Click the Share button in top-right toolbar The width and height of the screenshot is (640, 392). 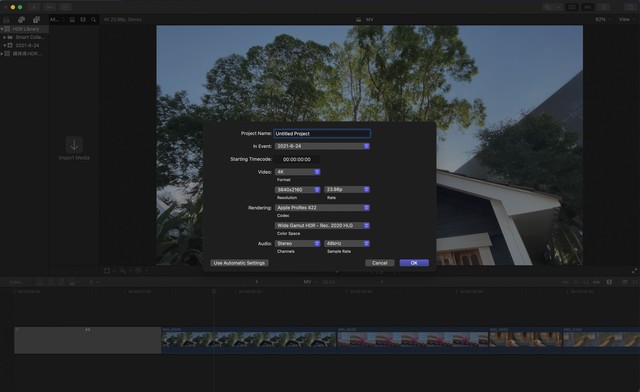pyautogui.click(x=630, y=7)
